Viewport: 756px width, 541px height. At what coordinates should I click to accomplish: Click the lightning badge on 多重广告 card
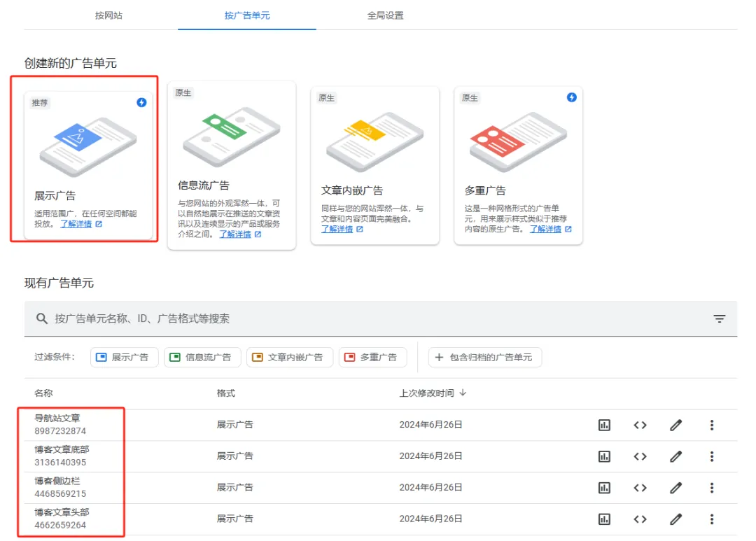571,98
